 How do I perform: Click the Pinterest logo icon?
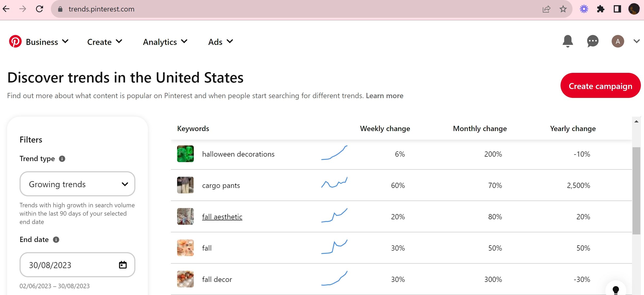pyautogui.click(x=15, y=41)
